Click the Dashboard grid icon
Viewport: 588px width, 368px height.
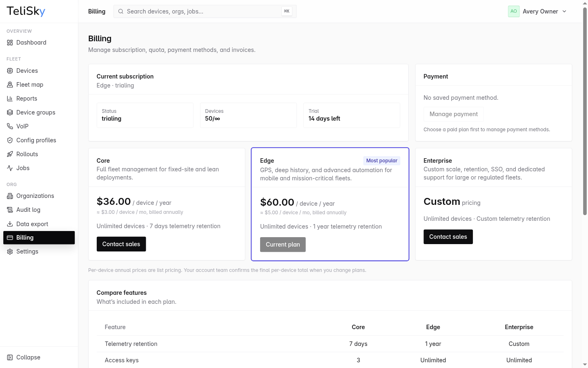tap(10, 43)
